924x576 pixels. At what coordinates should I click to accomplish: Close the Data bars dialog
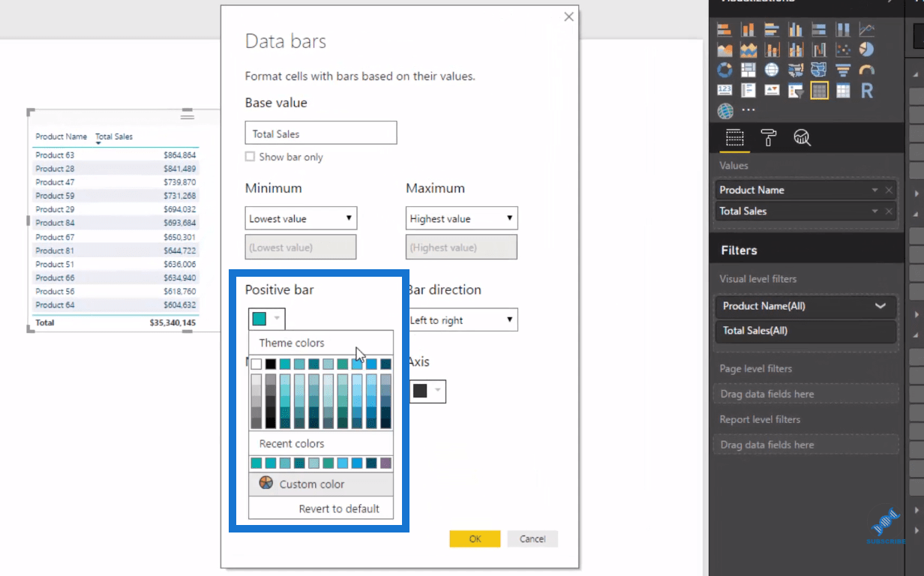[568, 16]
